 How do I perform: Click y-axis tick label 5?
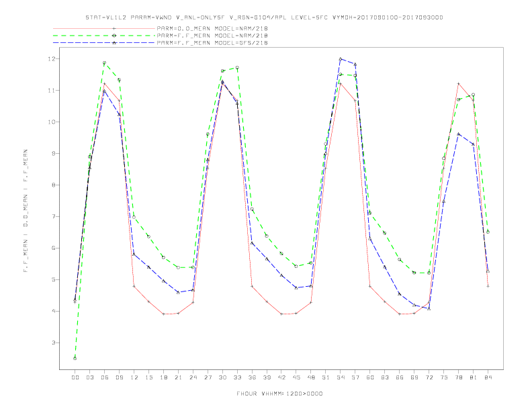53,279
